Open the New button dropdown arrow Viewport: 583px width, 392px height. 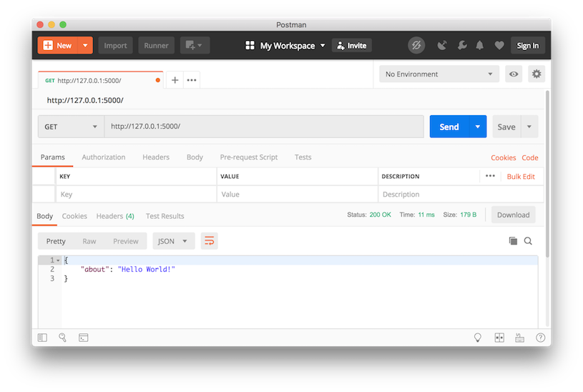pyautogui.click(x=85, y=45)
